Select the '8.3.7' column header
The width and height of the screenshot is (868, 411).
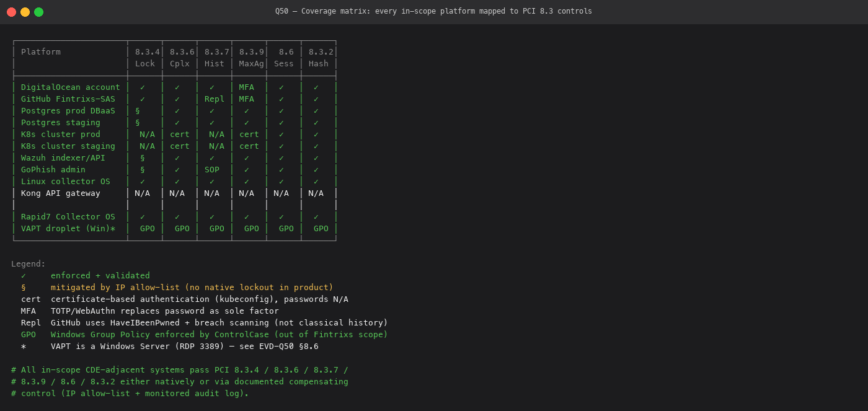click(x=217, y=52)
